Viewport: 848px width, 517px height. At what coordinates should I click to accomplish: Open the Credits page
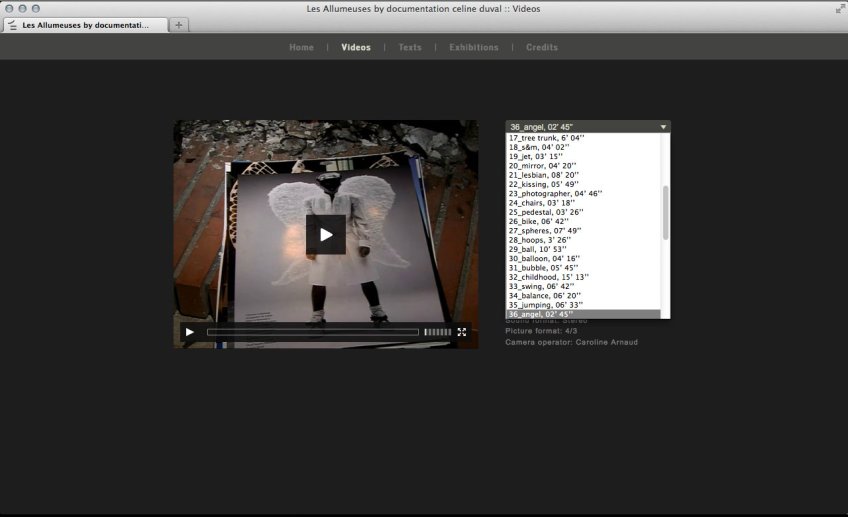[x=542, y=48]
